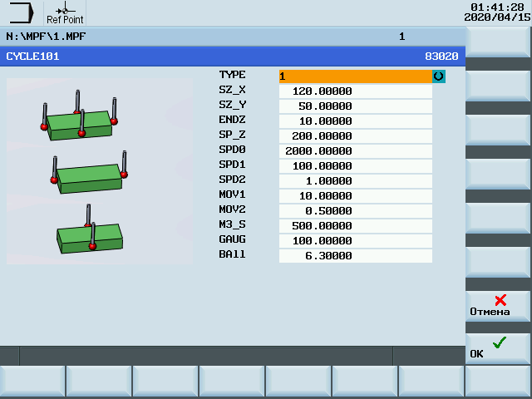
Task: Click the four-probe corner measurement picture
Action: [79, 116]
